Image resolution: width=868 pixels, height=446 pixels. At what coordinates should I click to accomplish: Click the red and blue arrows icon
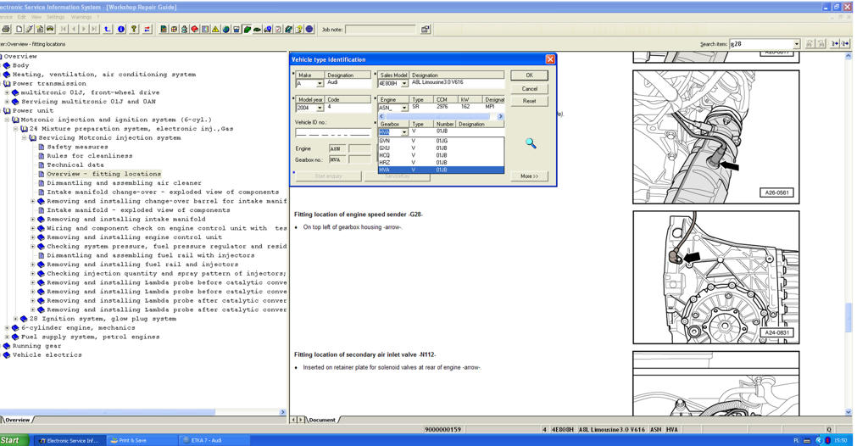coord(147,29)
